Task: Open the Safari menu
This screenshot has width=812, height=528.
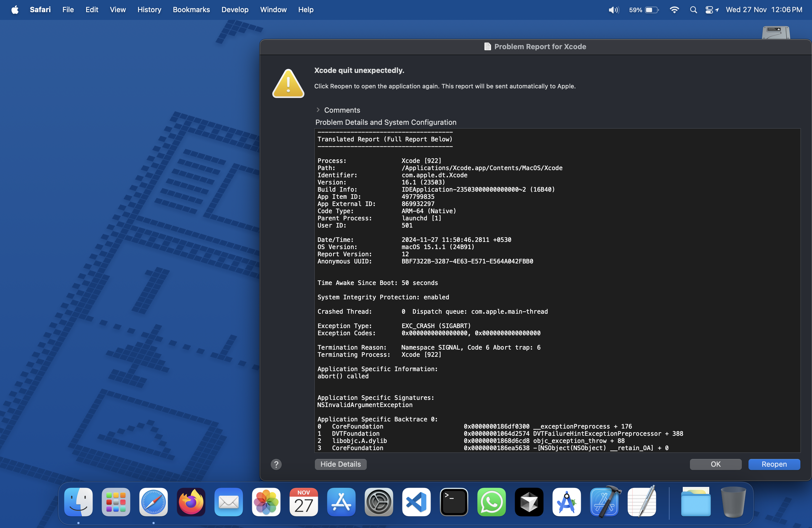Action: click(x=40, y=10)
